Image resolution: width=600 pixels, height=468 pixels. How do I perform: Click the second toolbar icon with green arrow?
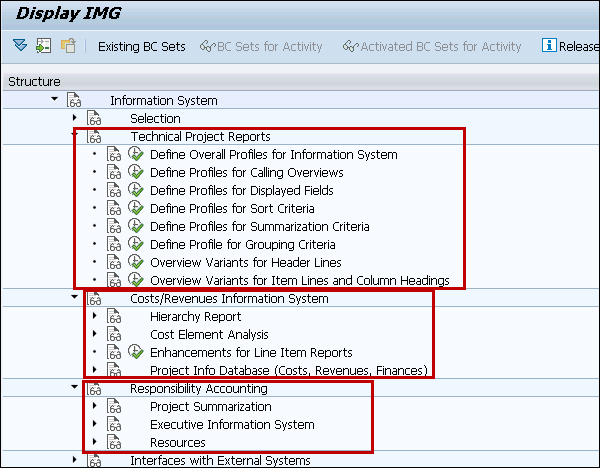pyautogui.click(x=43, y=46)
